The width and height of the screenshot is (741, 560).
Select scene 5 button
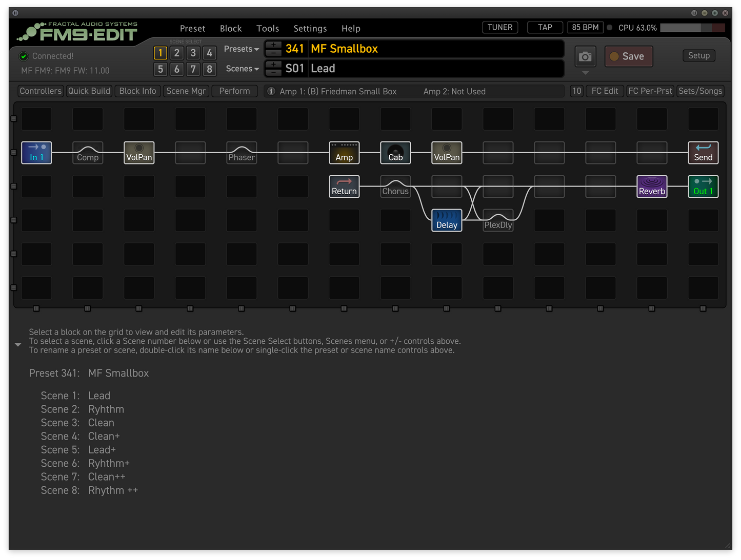click(161, 69)
